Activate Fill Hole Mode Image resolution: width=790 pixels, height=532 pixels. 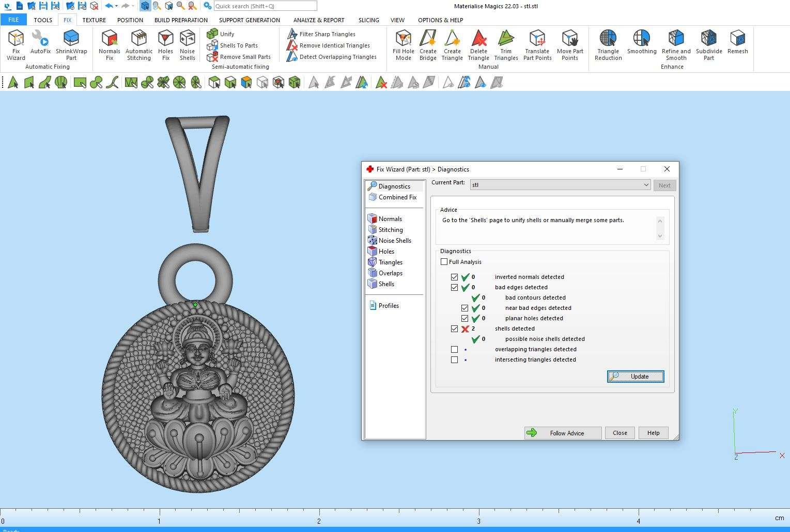(403, 45)
